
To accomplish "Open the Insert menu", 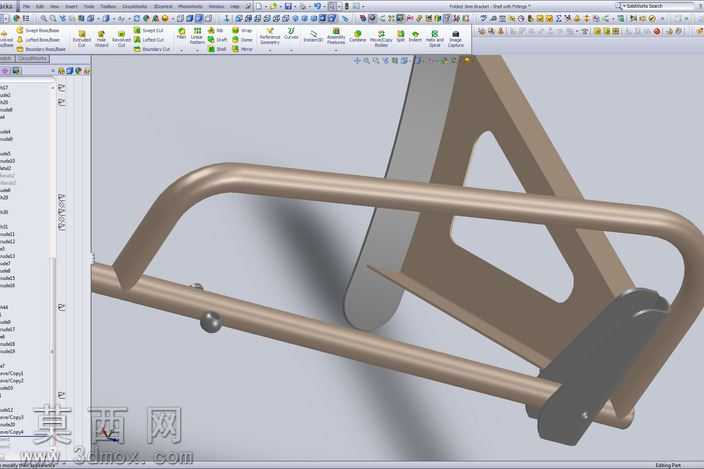I will coord(71,6).
